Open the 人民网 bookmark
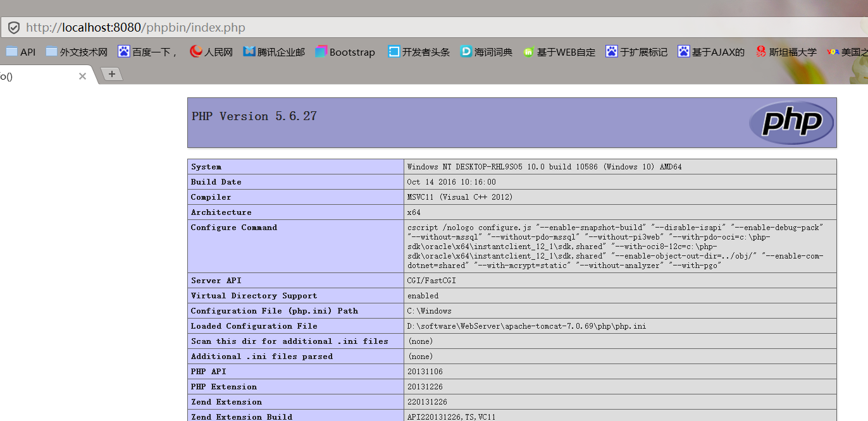Image resolution: width=868 pixels, height=421 pixels. tap(211, 52)
